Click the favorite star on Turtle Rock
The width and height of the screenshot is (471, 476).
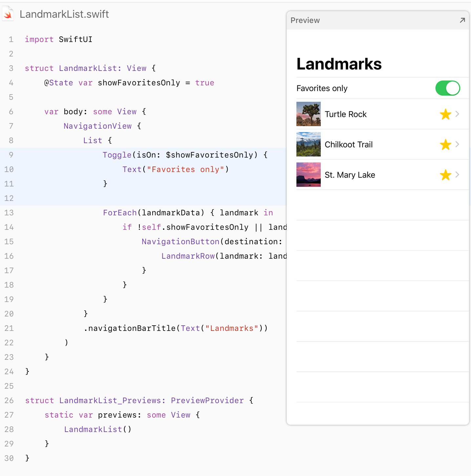click(x=445, y=114)
